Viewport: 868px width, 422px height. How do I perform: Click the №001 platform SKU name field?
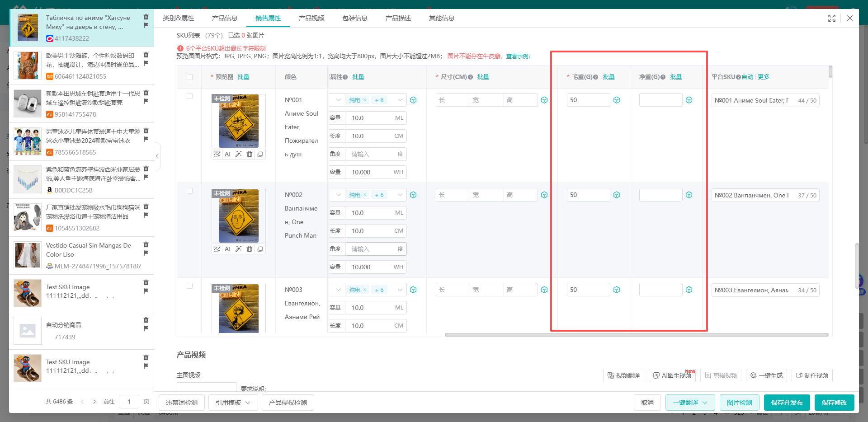tap(765, 100)
